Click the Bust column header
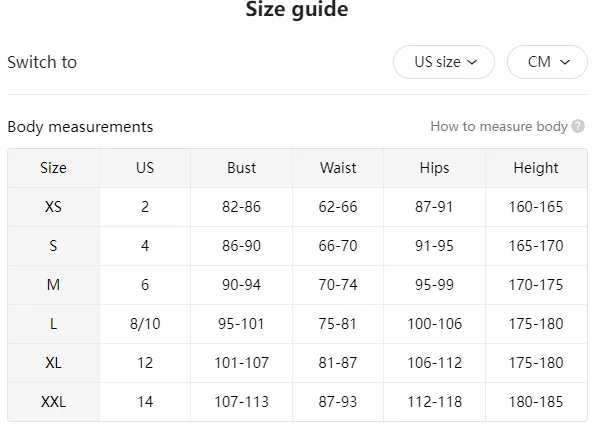 pos(241,168)
